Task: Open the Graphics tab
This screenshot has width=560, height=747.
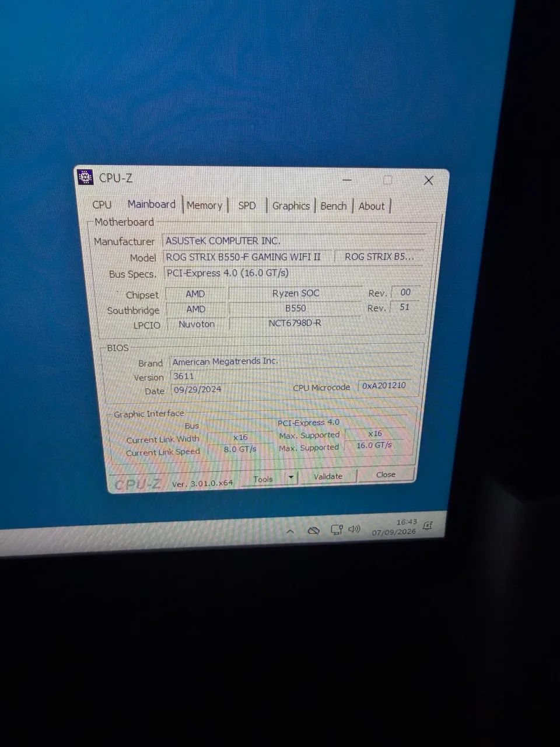Action: (291, 206)
